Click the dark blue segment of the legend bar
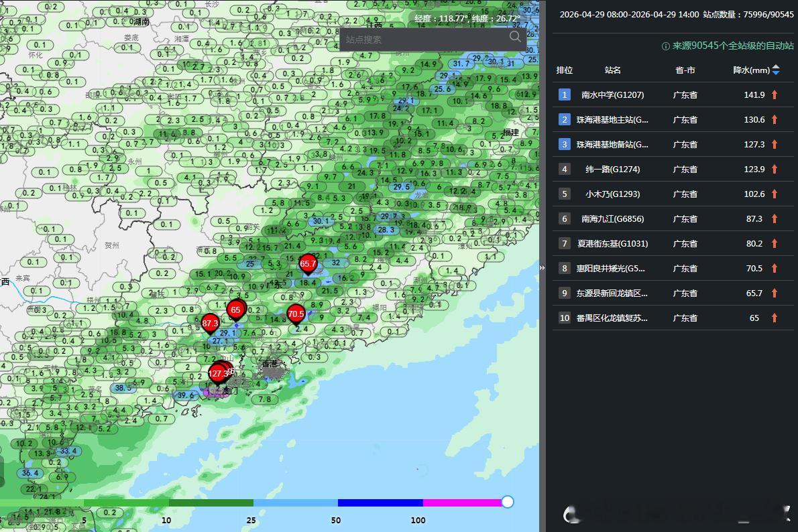Image resolution: width=798 pixels, height=532 pixels. (380, 503)
